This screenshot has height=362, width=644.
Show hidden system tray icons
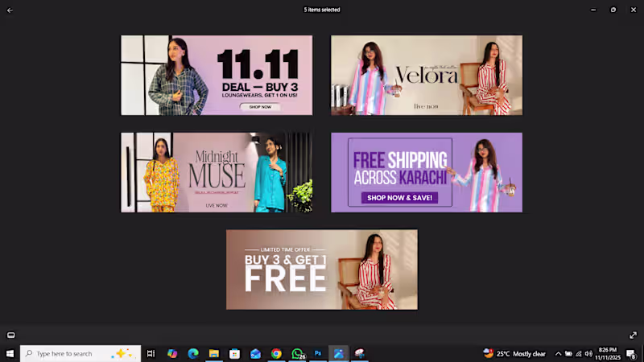558,354
